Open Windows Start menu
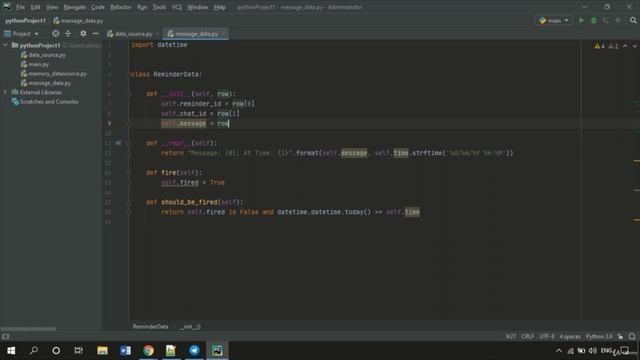 pos(11,351)
